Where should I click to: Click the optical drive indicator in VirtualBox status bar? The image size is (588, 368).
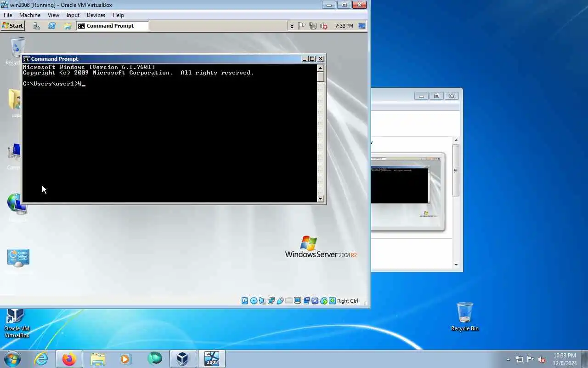tap(254, 301)
